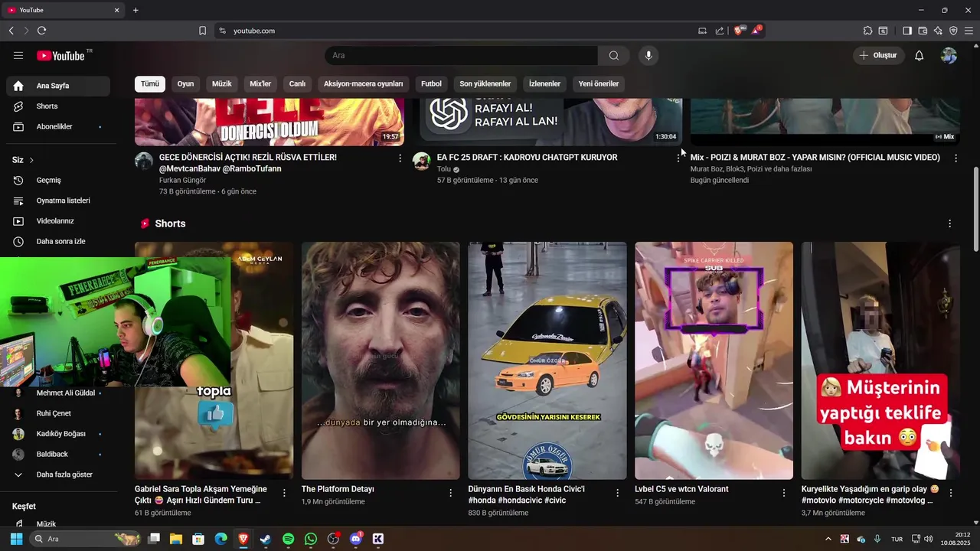Screen dimensions: 980x551
Task: Open Oynatma listeleri in sidebar
Action: pos(58,201)
